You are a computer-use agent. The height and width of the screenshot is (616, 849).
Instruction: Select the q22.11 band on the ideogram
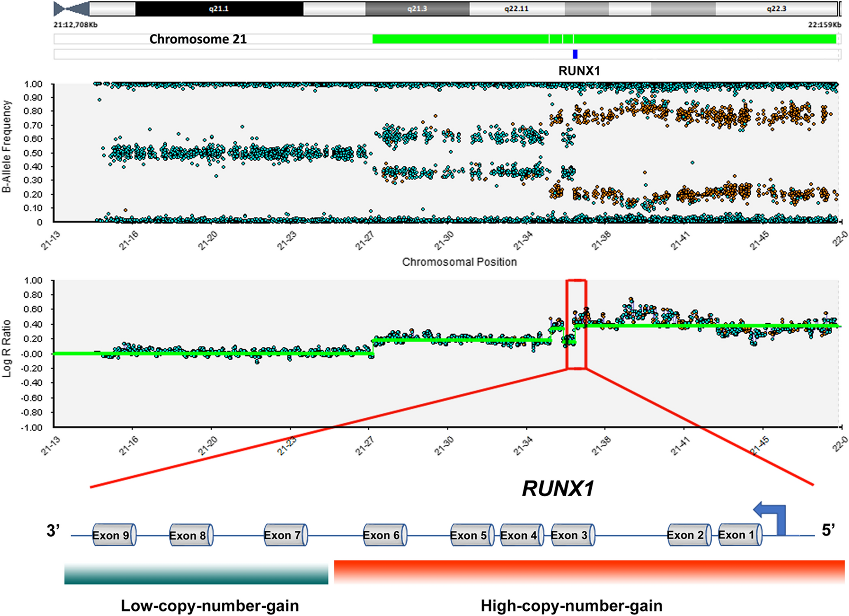coord(517,9)
